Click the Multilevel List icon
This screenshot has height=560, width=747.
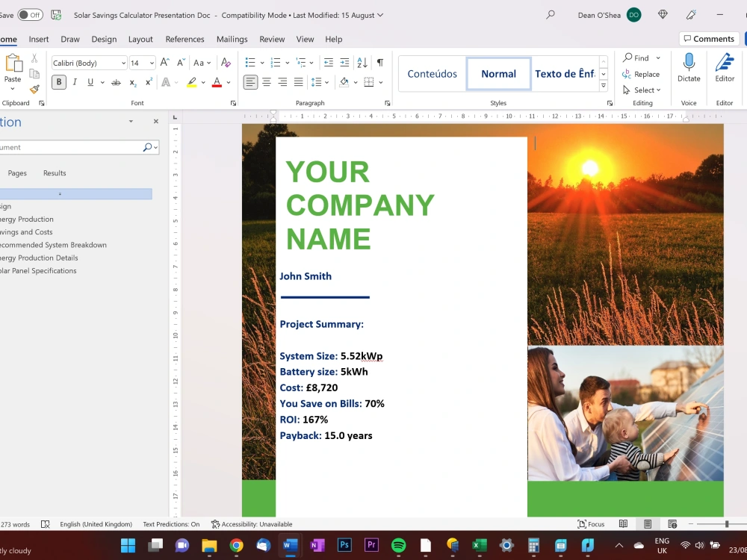pos(301,63)
